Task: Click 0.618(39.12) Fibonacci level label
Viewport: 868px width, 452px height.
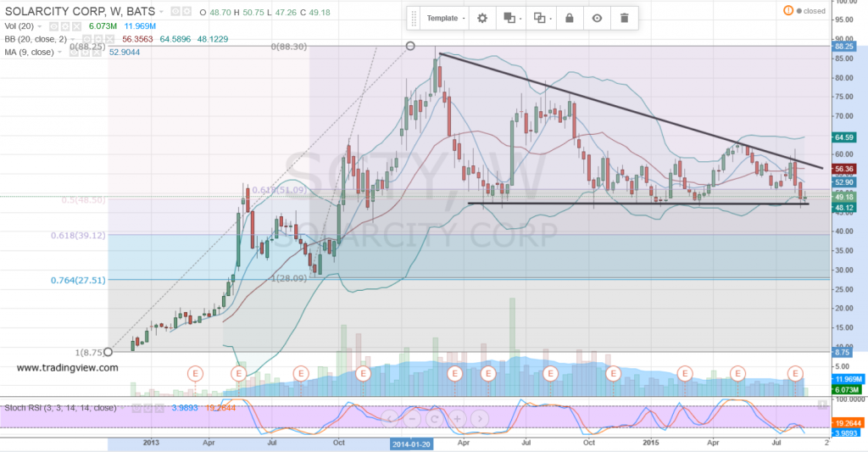Action: tap(78, 236)
